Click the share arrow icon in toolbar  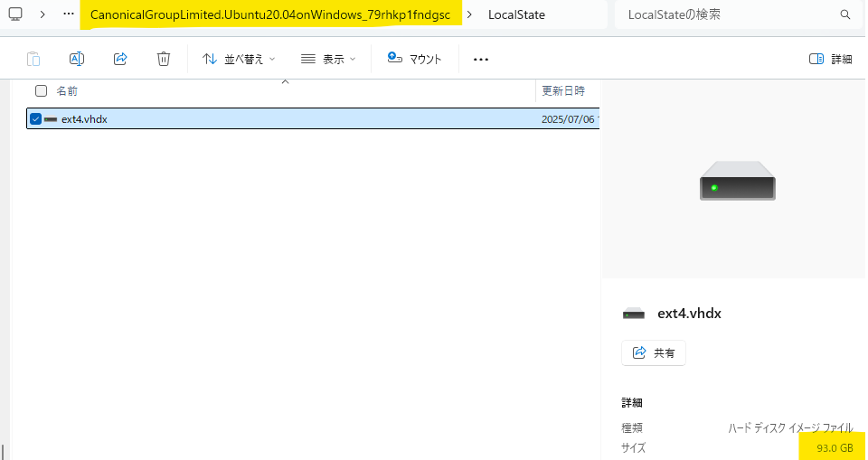[120, 59]
